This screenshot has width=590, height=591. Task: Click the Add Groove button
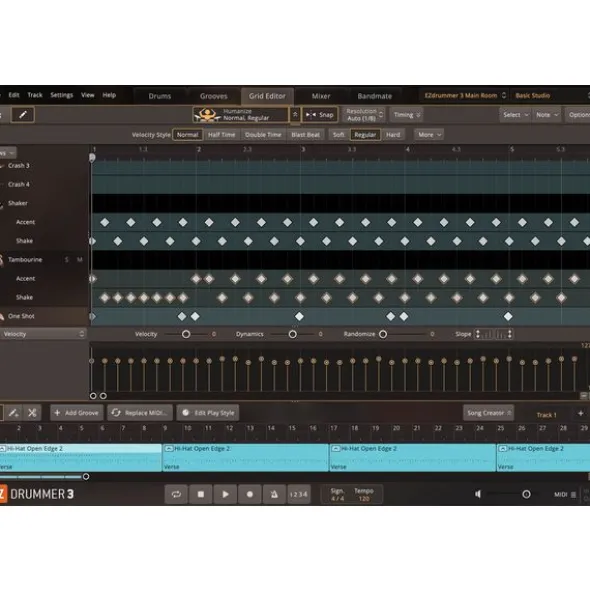click(x=77, y=413)
